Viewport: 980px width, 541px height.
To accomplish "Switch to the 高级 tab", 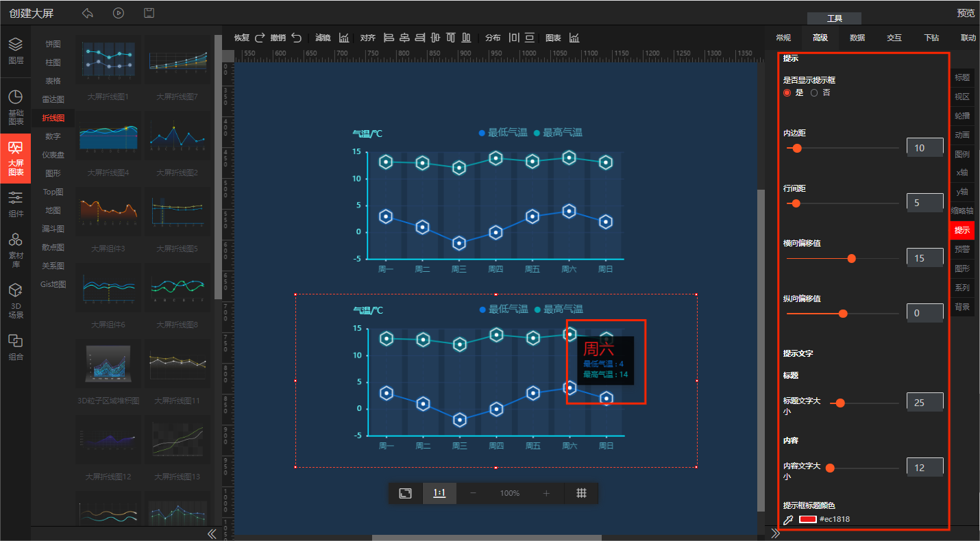I will 820,38.
